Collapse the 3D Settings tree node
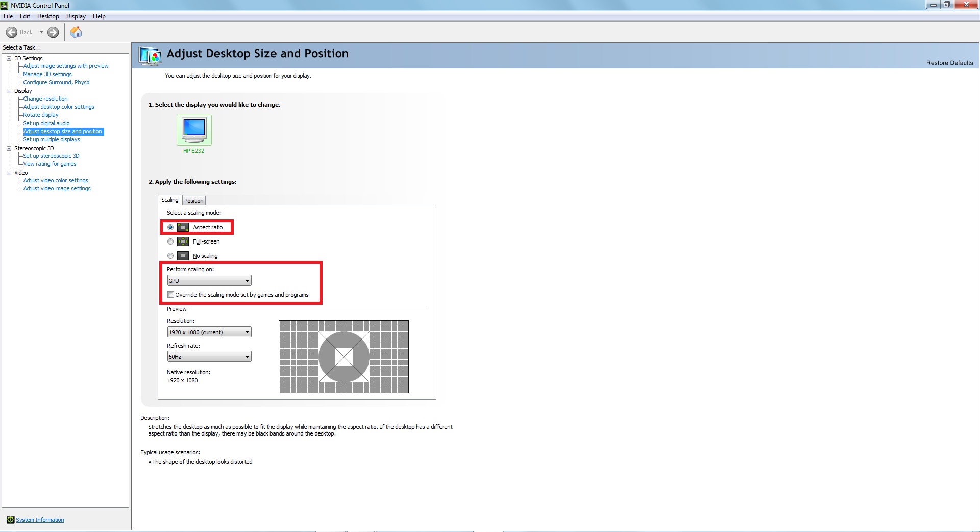Screen dimensions: 980x532 click(9, 58)
